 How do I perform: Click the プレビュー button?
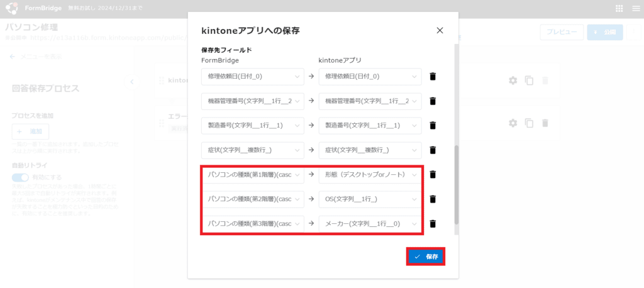coord(561,32)
